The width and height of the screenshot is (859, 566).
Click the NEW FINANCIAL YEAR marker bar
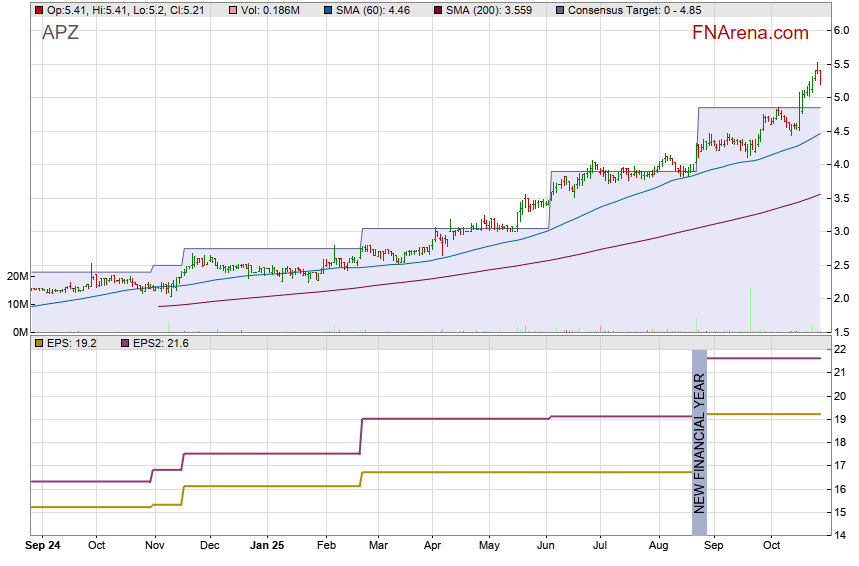(x=699, y=442)
